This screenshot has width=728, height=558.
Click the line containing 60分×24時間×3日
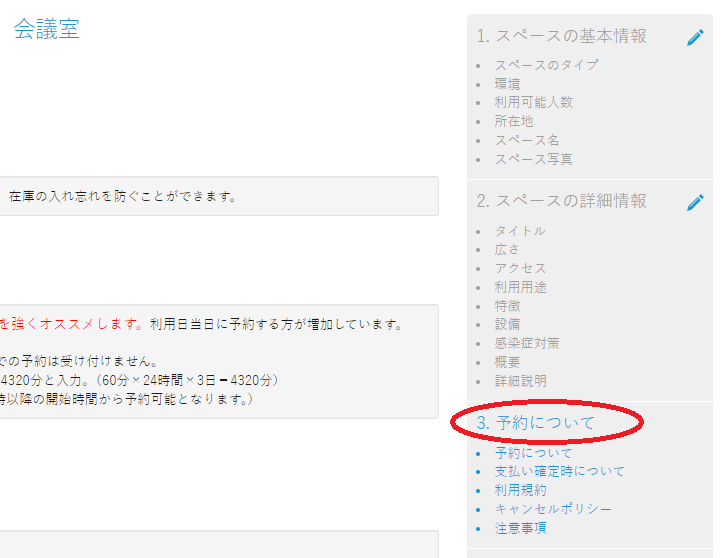pyautogui.click(x=139, y=380)
